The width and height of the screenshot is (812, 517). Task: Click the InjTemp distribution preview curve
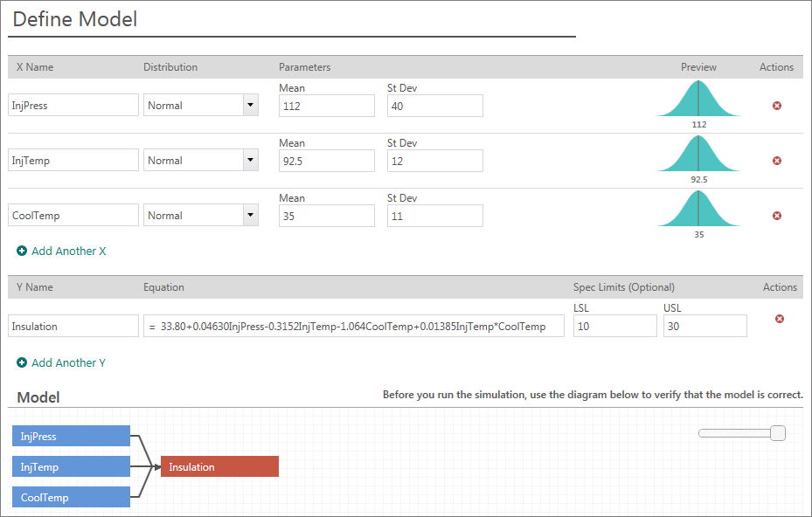[698, 154]
